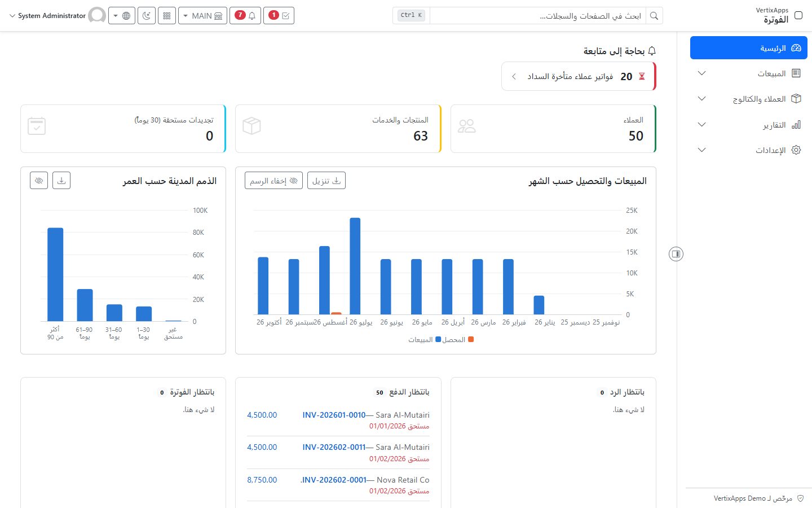Open invoice INV-202602-0011 link
The width and height of the screenshot is (812, 508).
pyautogui.click(x=334, y=447)
